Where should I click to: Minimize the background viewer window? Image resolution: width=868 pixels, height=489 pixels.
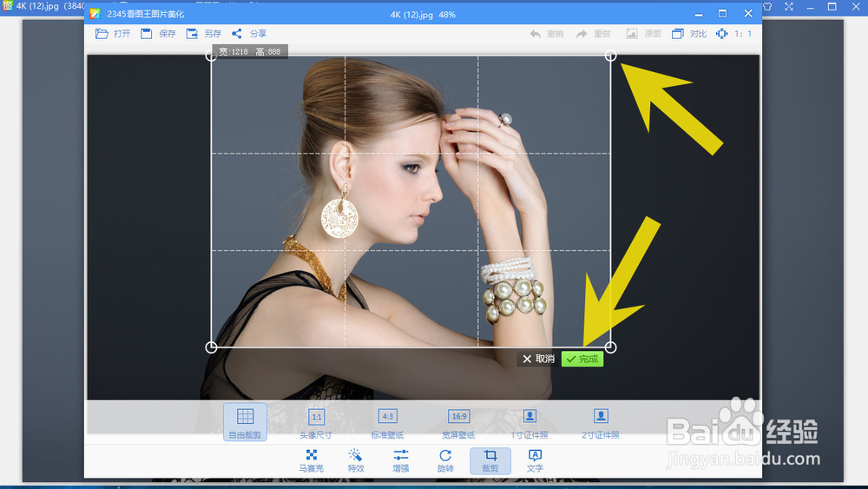tap(811, 7)
